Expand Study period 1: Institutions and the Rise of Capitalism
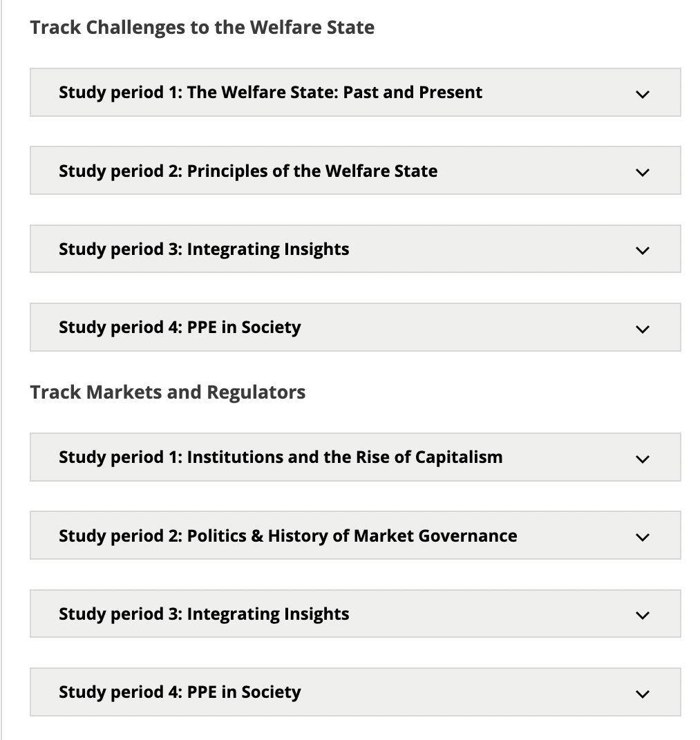The height and width of the screenshot is (740, 700). 281,457
